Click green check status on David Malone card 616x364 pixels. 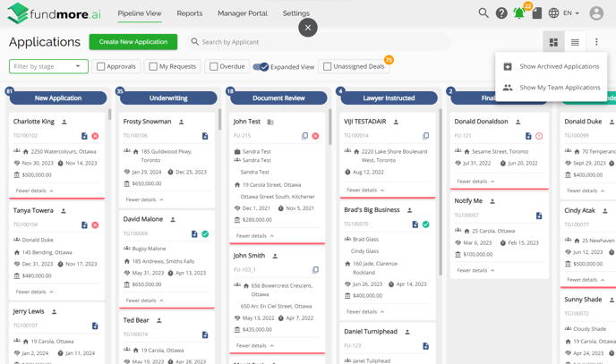(205, 234)
